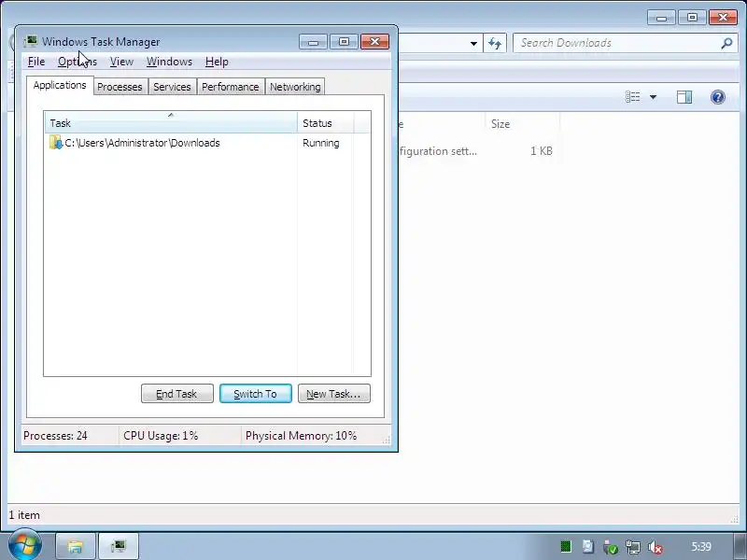Open the Options menu in Task Manager
Screen dimensions: 747x560
pos(78,62)
